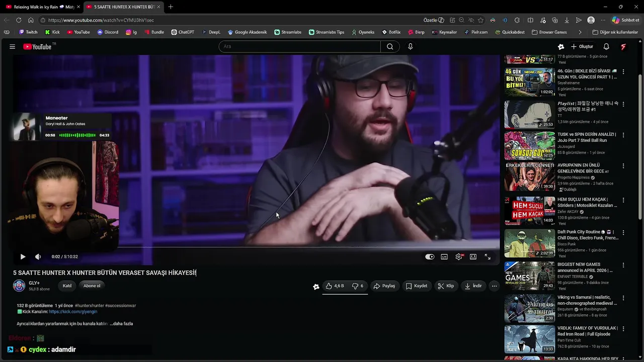Click the search magnifier button
Screen dimensions: 644x362
(390, 46)
